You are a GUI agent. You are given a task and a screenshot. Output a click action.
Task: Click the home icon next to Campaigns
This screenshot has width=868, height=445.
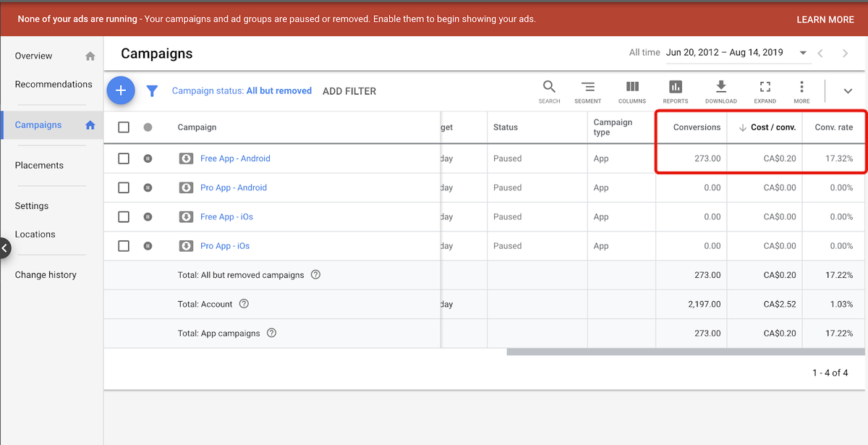pyautogui.click(x=90, y=125)
